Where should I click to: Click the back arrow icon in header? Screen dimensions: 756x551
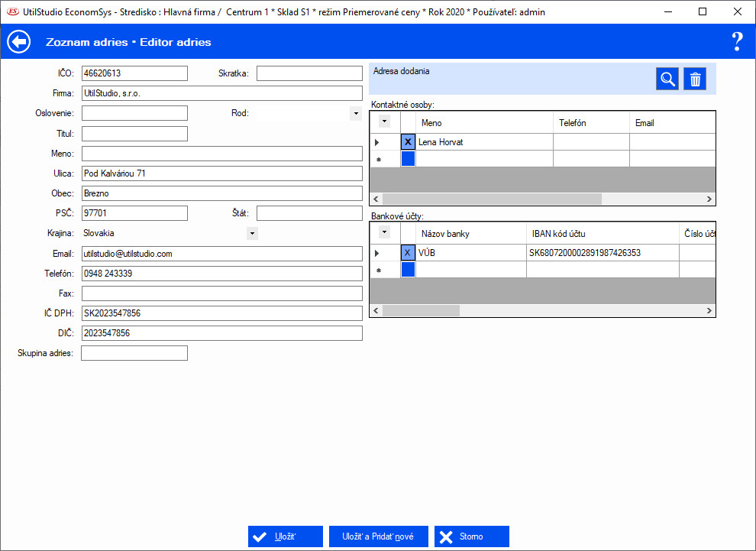pos(19,42)
